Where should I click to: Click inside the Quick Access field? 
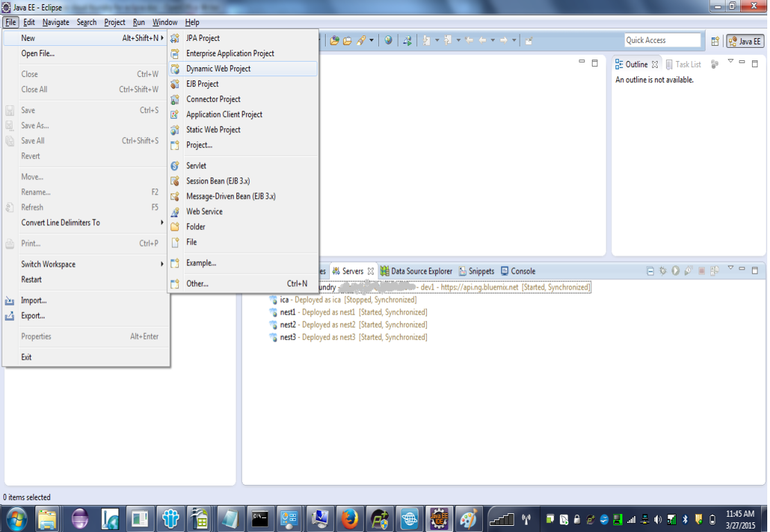click(662, 40)
